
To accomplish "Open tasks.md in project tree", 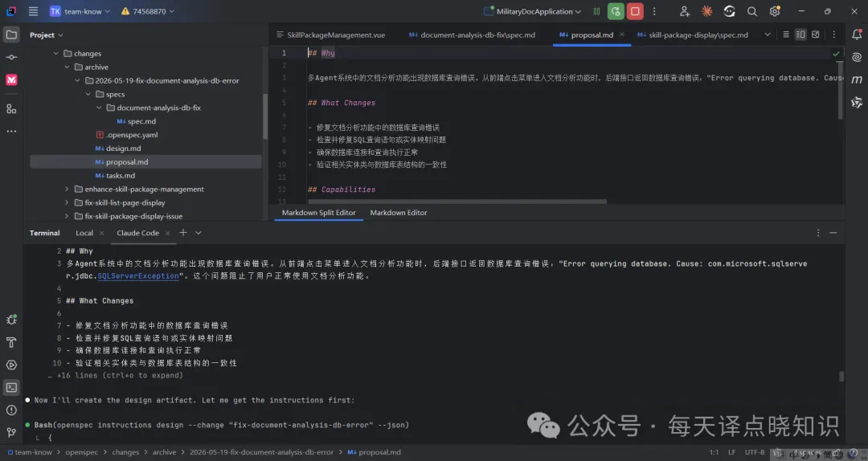I will (121, 175).
